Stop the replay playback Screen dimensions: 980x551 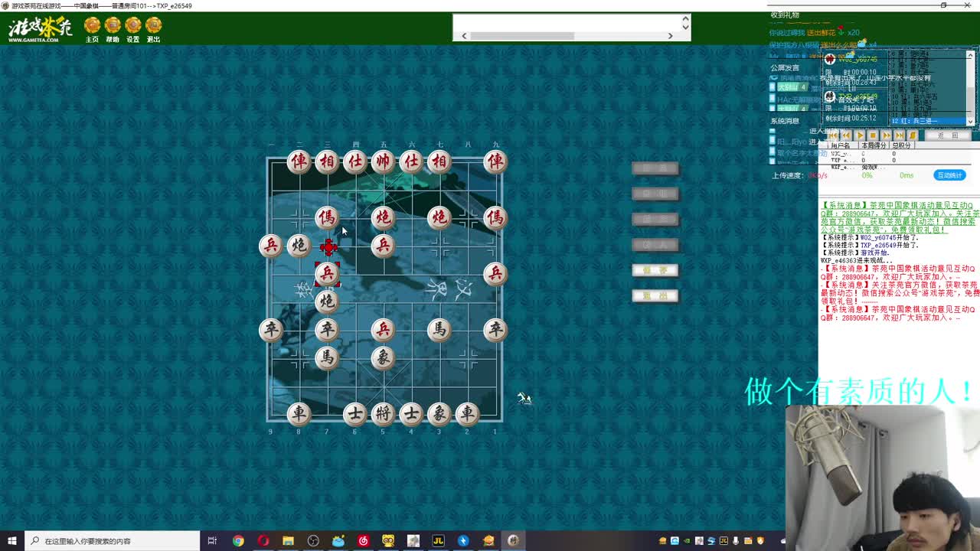click(x=873, y=135)
